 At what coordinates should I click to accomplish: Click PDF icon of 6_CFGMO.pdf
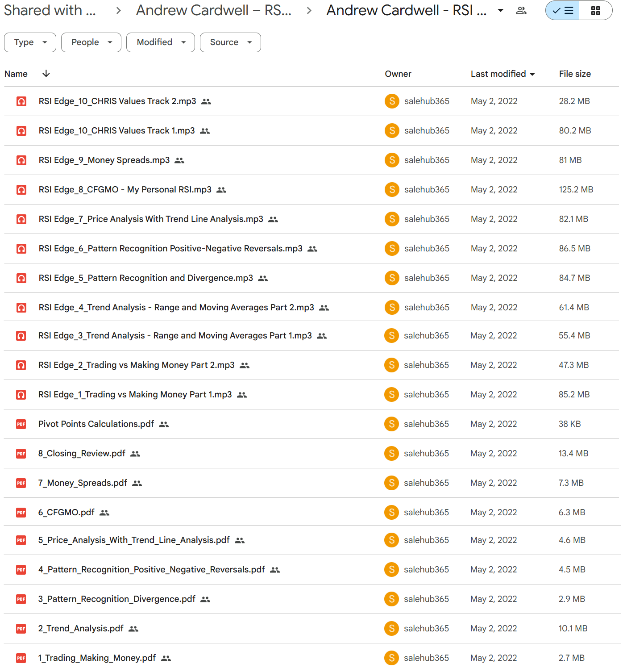[21, 513]
